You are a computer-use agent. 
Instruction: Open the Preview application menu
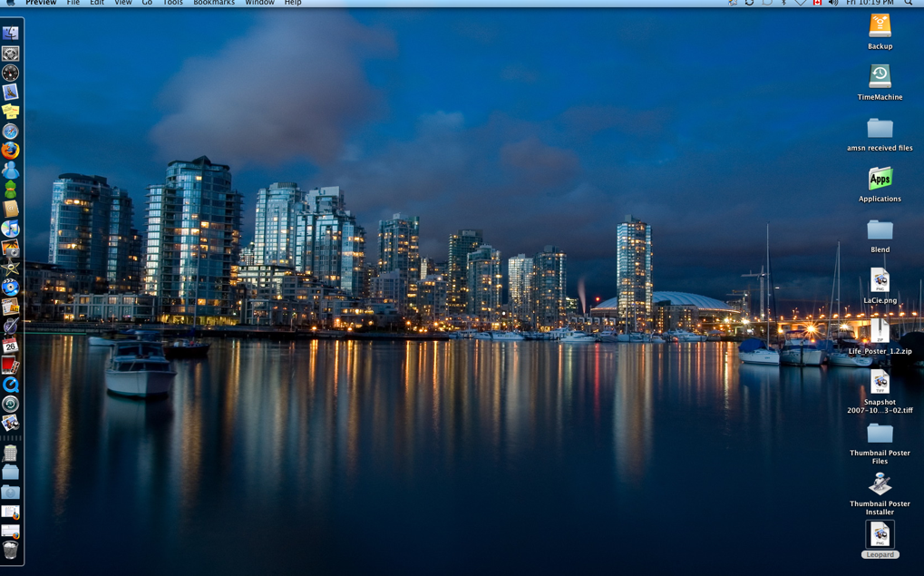tap(41, 3)
